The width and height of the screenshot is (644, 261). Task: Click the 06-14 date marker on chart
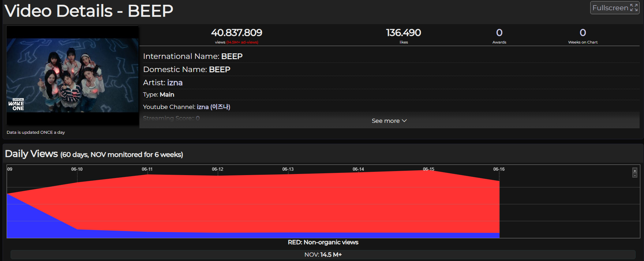coord(358,169)
